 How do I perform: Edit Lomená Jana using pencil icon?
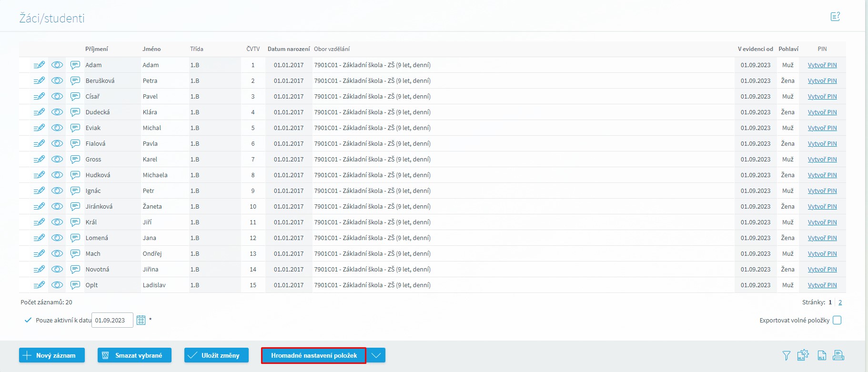pyautogui.click(x=39, y=238)
